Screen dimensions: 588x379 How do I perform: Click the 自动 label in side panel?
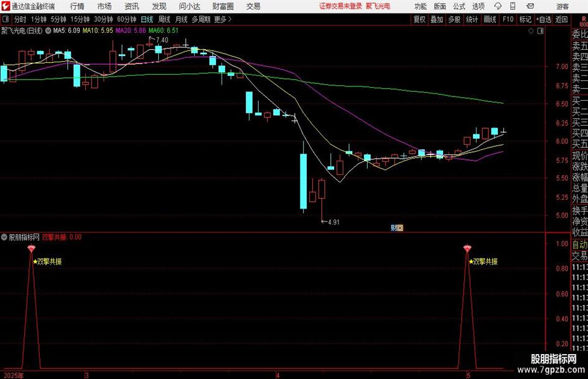(x=580, y=245)
